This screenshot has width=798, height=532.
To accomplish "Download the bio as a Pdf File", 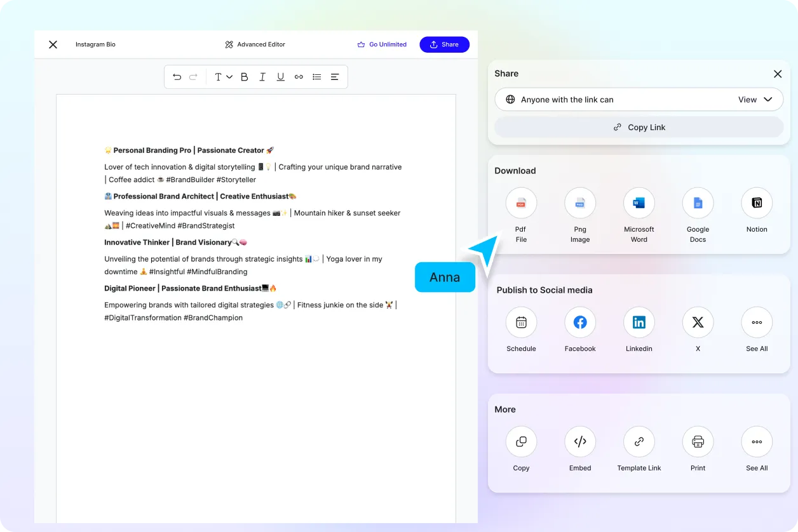I will [521, 213].
